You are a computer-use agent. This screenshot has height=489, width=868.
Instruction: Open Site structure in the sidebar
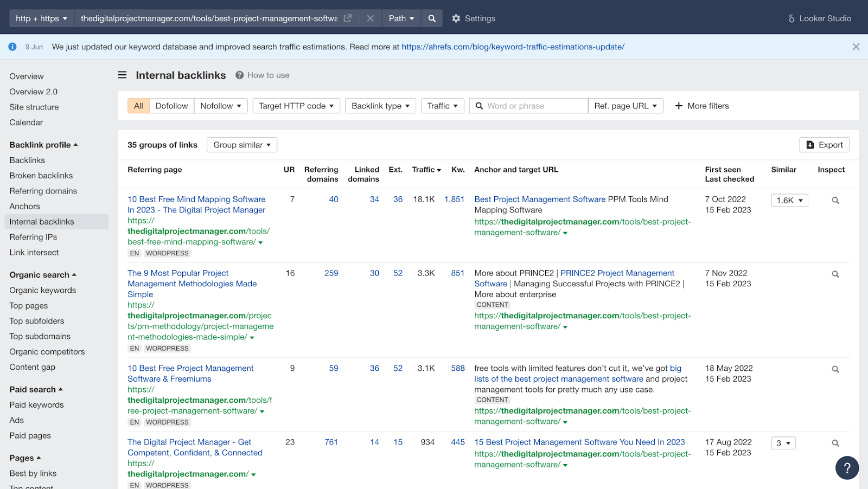34,107
